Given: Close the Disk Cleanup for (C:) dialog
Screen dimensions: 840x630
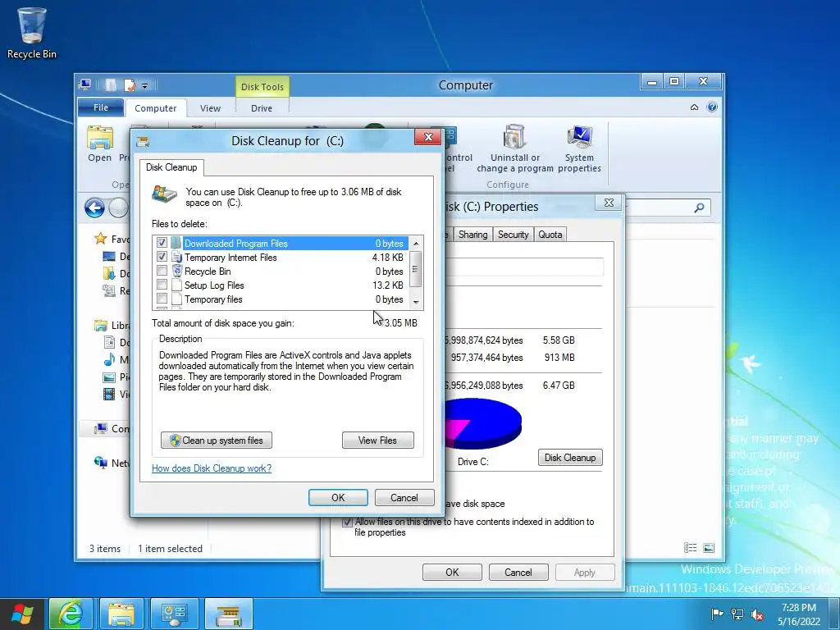Looking at the screenshot, I should pos(428,138).
